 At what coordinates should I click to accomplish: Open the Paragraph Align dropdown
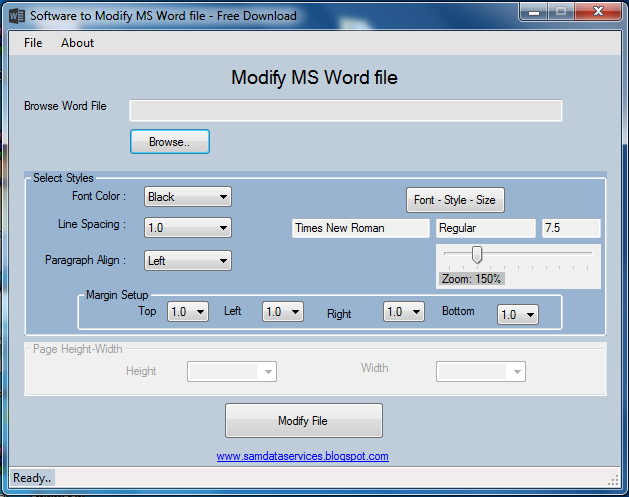click(188, 261)
